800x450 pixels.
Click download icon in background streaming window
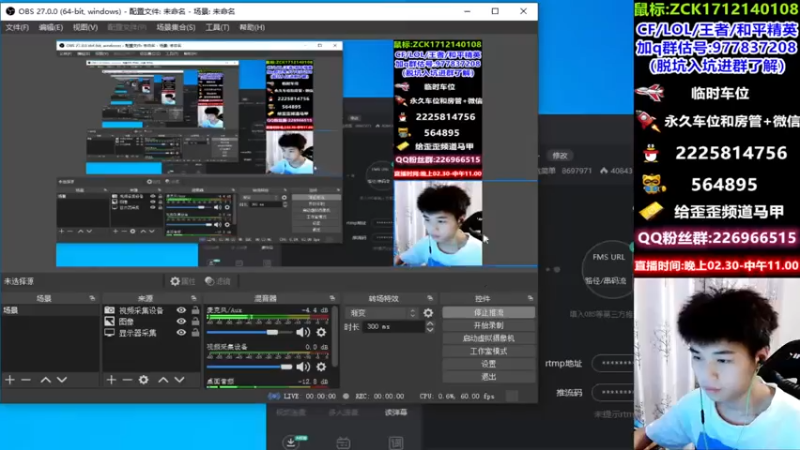pyautogui.click(x=291, y=442)
